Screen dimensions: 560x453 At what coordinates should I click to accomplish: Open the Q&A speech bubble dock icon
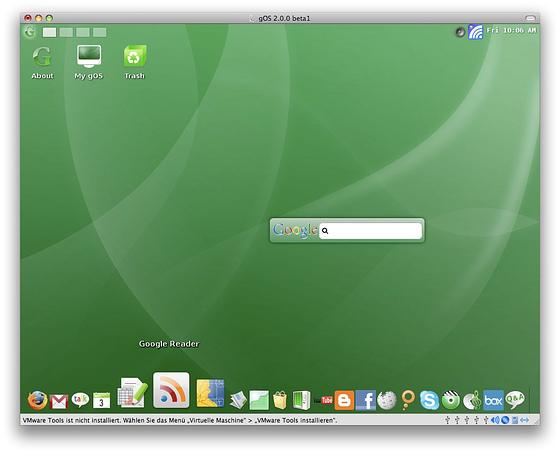[x=515, y=400]
